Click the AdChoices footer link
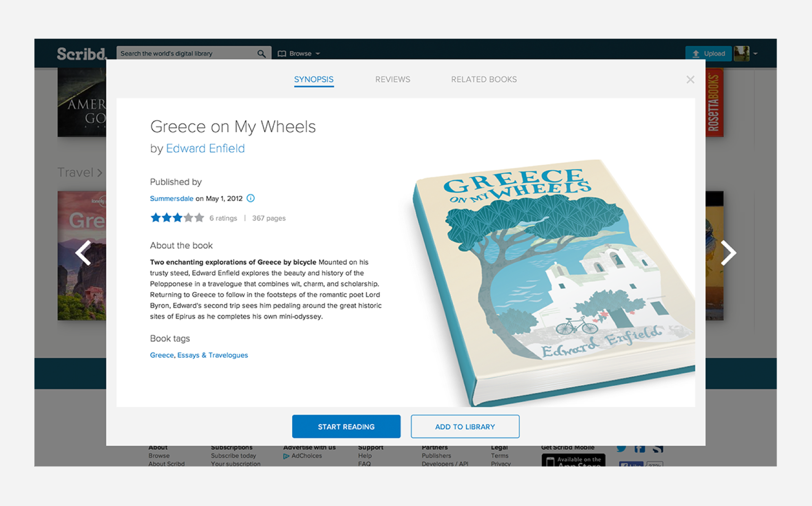 click(x=306, y=456)
